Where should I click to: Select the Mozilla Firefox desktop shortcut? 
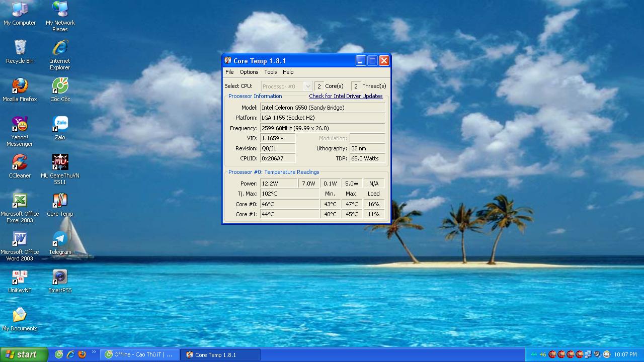[20, 90]
